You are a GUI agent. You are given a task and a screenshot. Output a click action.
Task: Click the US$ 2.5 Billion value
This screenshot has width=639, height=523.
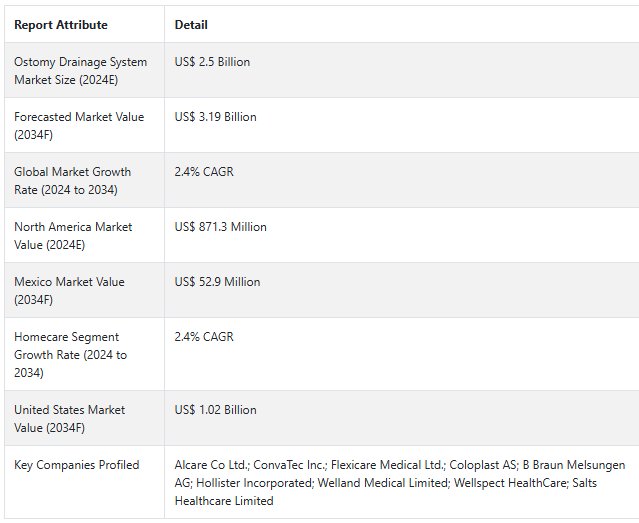pyautogui.click(x=212, y=62)
